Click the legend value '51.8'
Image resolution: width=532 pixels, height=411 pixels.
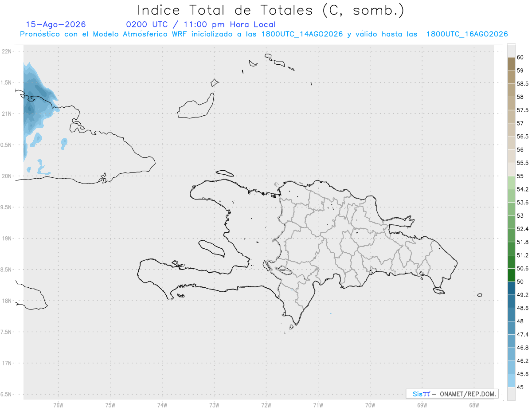coord(522,242)
